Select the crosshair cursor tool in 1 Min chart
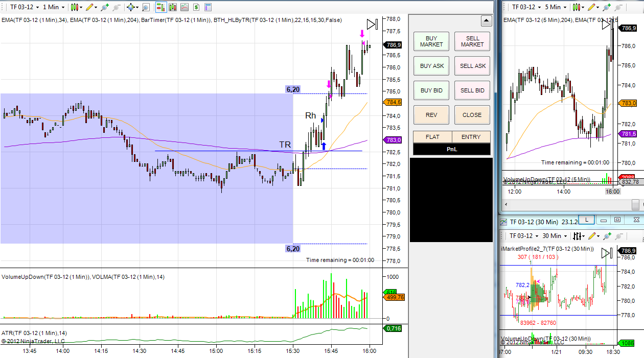The image size is (644, 358). click(131, 7)
